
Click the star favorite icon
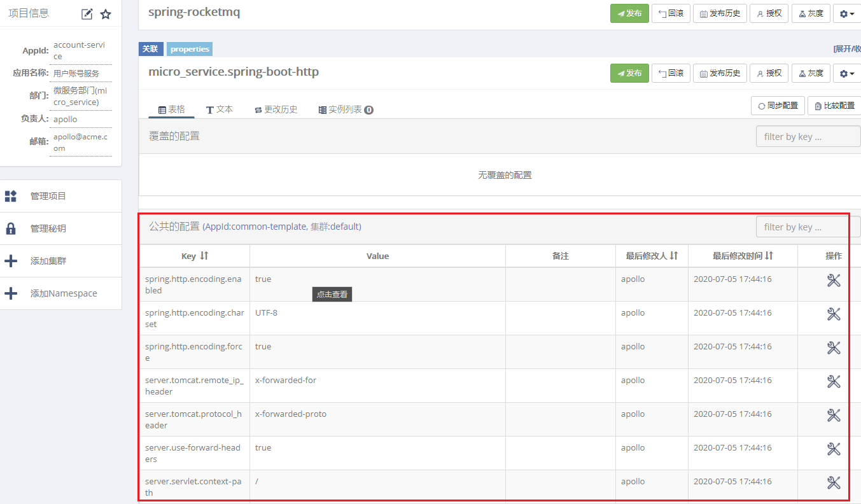106,14
